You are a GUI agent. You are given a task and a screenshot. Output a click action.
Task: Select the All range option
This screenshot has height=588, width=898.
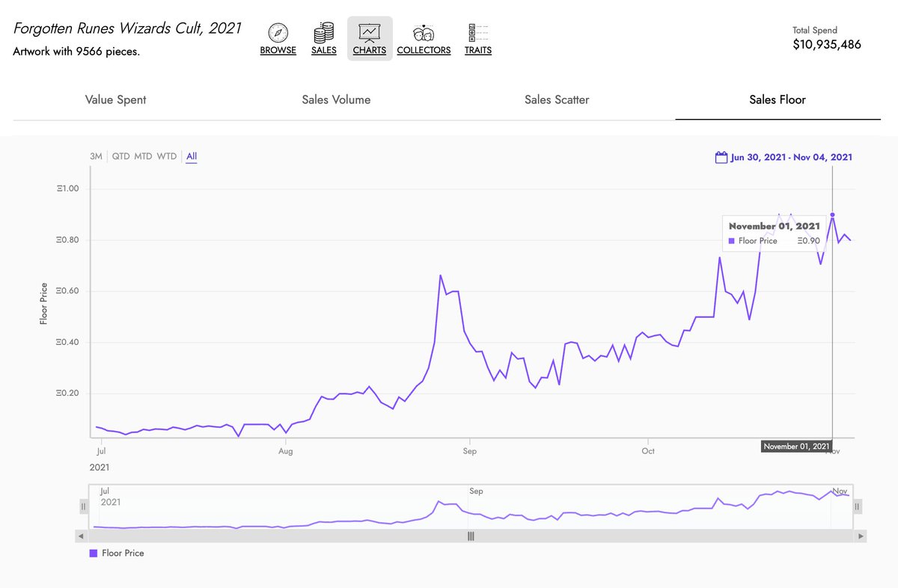[192, 156]
